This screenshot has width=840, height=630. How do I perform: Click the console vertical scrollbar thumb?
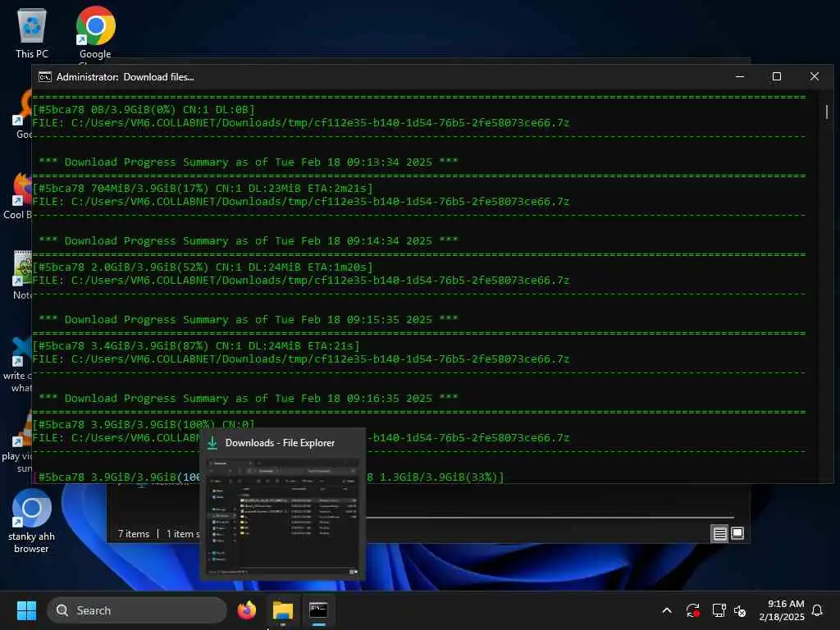(827, 112)
